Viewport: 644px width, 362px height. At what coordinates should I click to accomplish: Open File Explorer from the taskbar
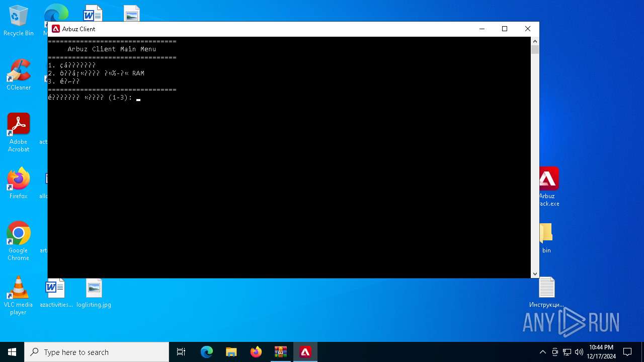[231, 352]
